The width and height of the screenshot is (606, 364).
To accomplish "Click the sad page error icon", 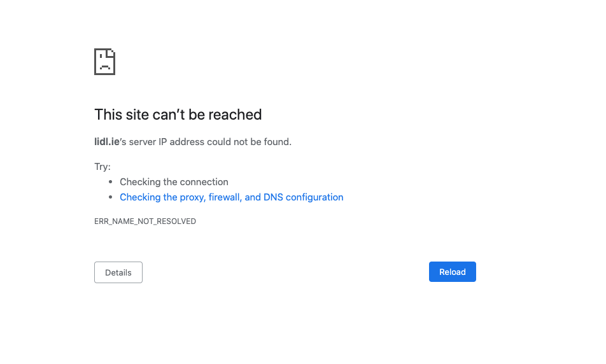I will (105, 62).
